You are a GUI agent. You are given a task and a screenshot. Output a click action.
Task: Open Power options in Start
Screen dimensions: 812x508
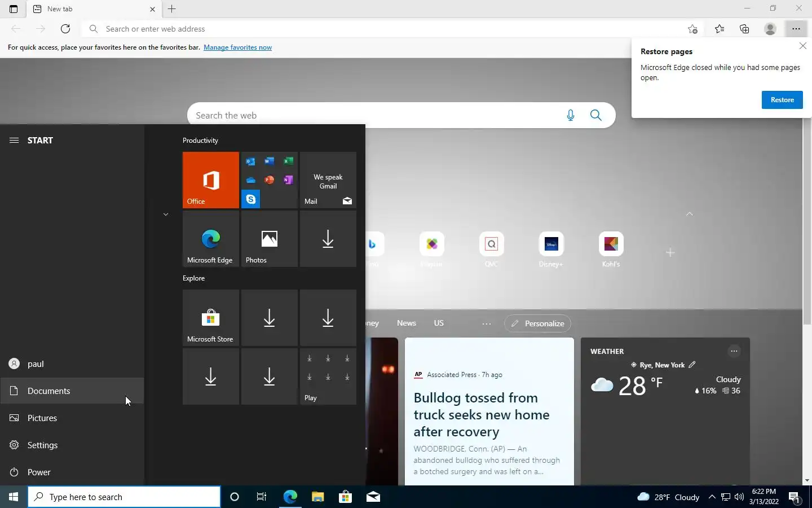point(72,472)
